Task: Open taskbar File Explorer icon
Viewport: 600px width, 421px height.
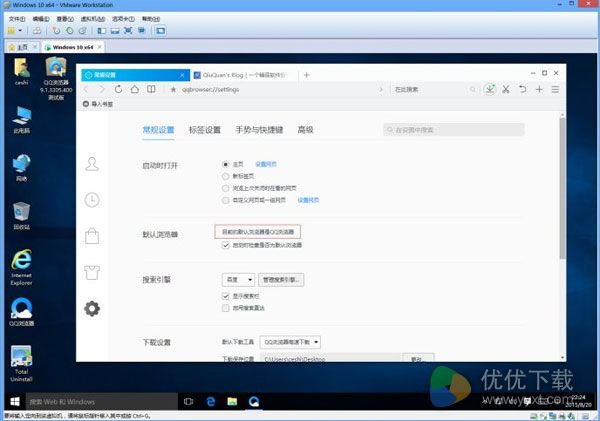Action: pyautogui.click(x=232, y=401)
